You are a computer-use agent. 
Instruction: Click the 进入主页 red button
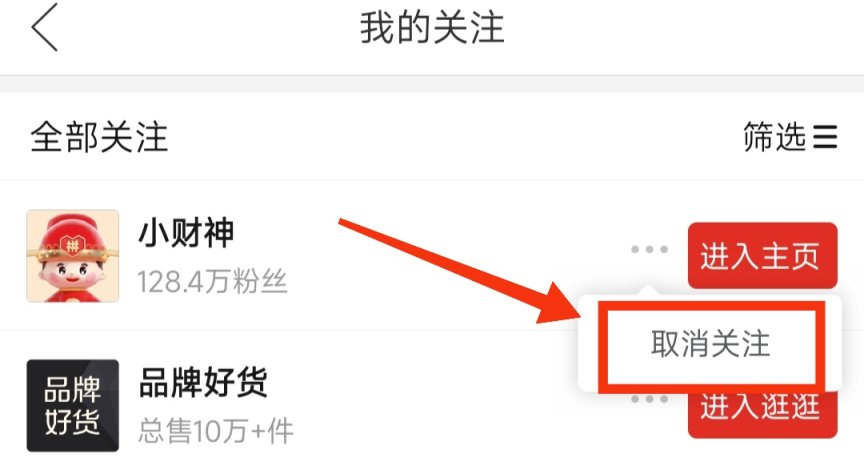click(x=763, y=256)
